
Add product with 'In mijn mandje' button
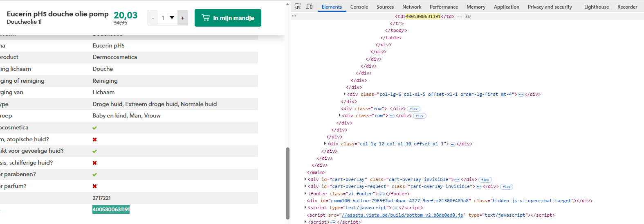228,18
